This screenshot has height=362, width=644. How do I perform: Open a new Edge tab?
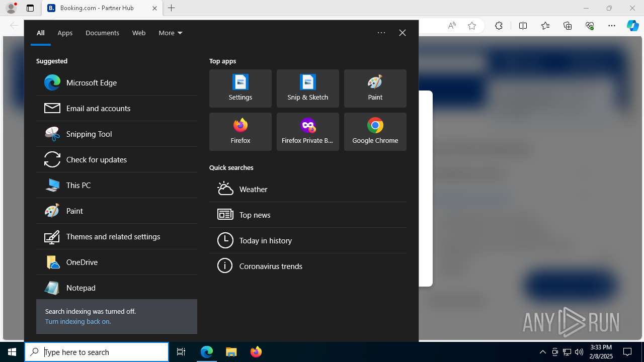click(172, 8)
